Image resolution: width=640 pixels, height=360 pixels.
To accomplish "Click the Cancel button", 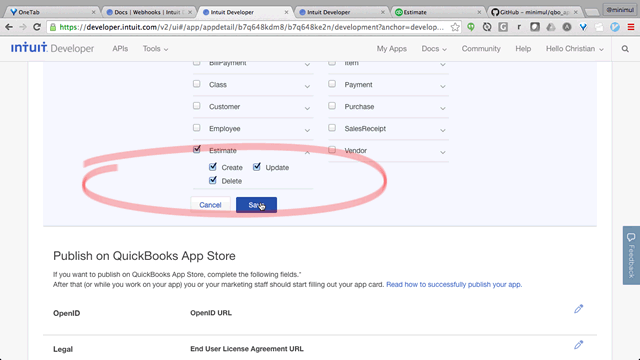I will [210, 205].
